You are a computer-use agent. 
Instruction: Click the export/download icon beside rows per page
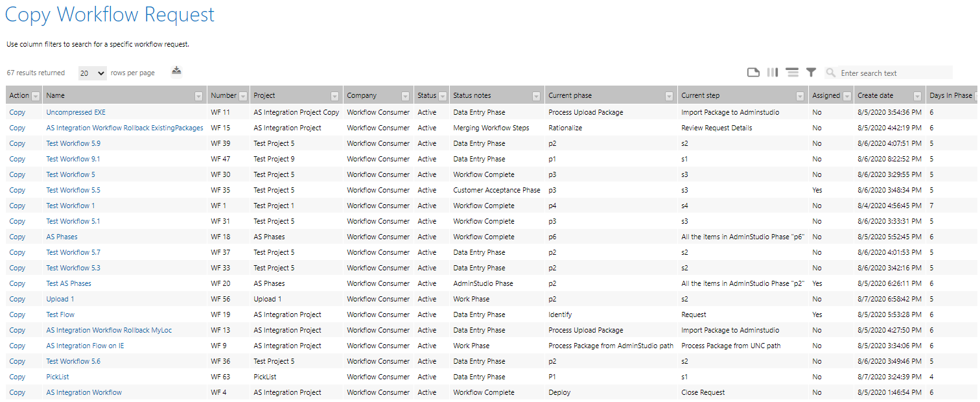(x=176, y=71)
